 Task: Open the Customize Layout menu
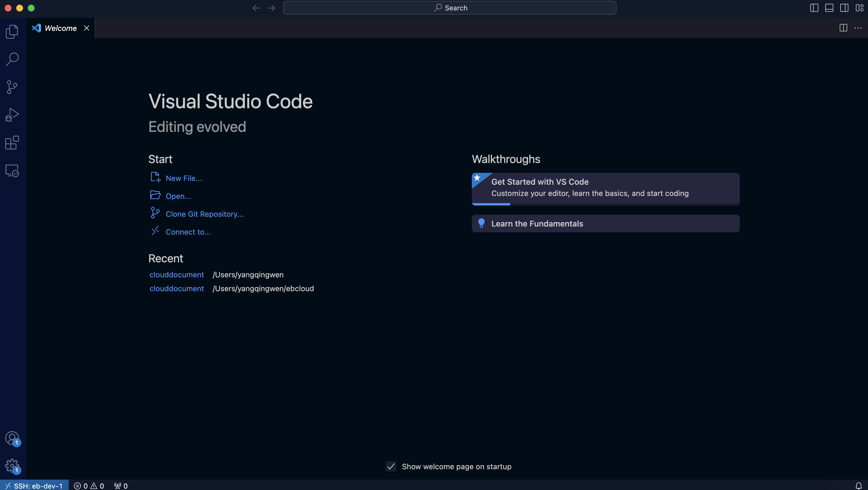(x=859, y=8)
